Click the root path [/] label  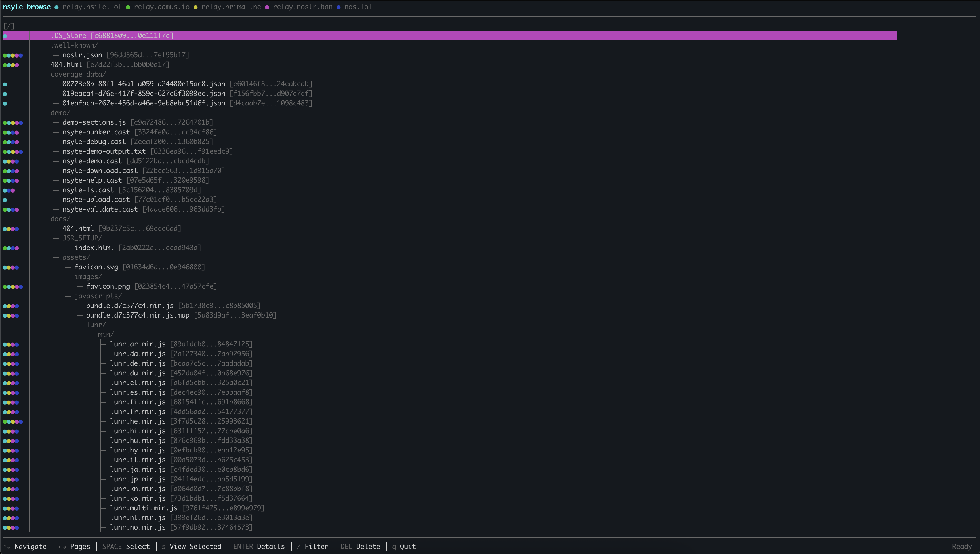[9, 26]
